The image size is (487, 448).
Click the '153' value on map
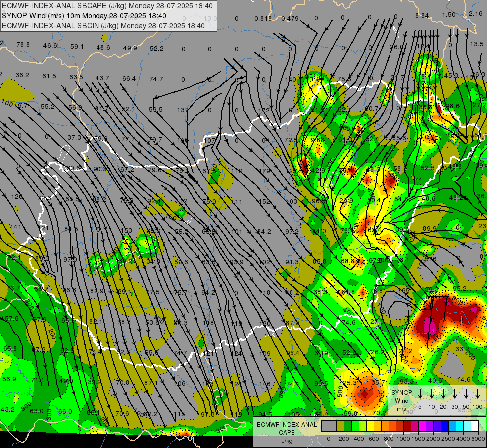click(x=126, y=230)
